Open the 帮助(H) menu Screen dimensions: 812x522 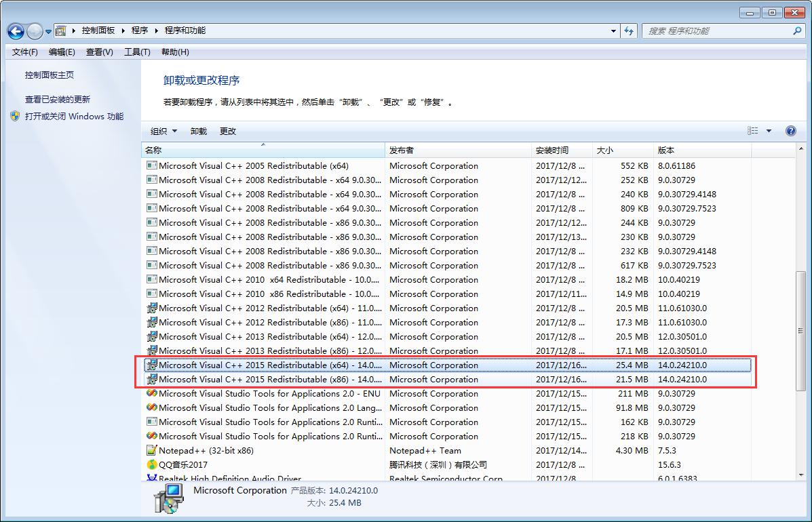(175, 52)
